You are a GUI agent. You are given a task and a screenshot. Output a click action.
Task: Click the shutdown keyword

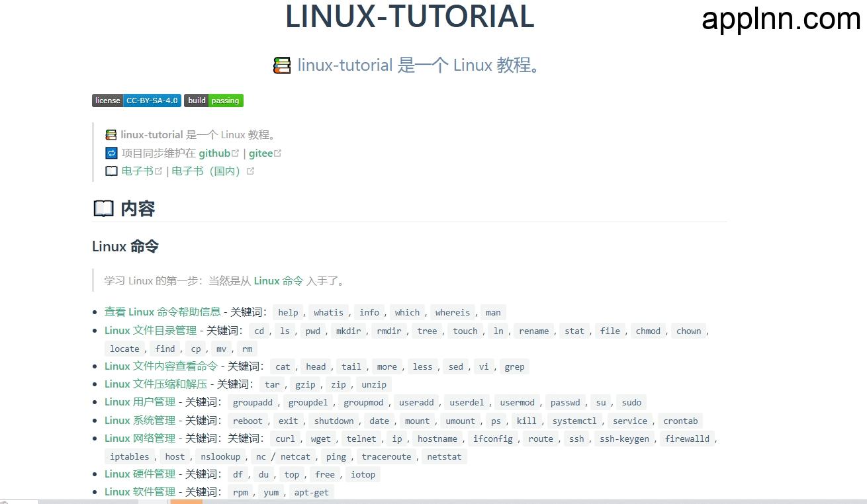click(334, 421)
